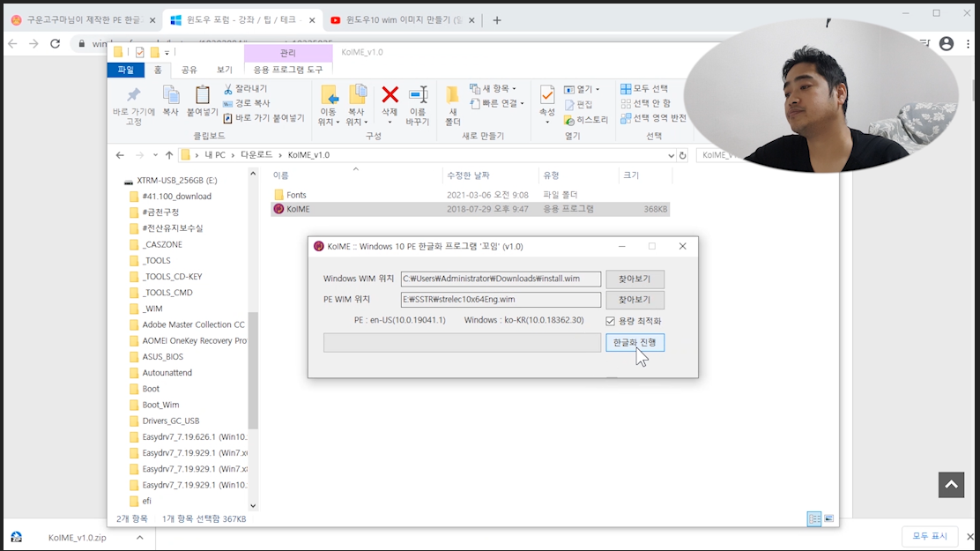Open the 응용 프로그램 도구 tab
This screenshot has width=980, height=551.
287,70
